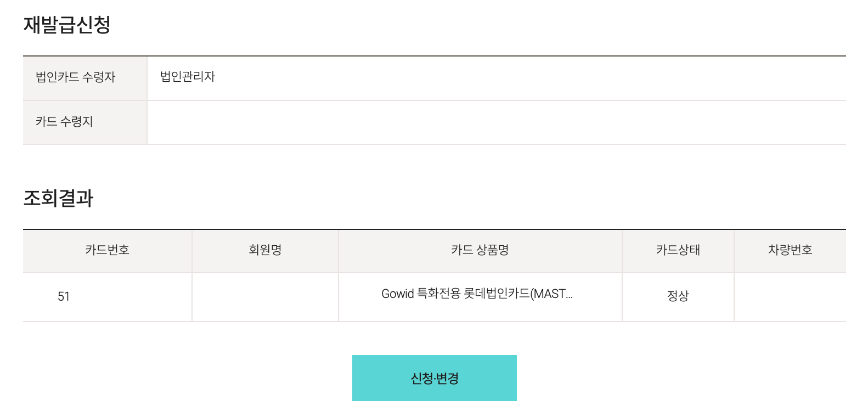Click the truncated MAST... text

coord(553,294)
